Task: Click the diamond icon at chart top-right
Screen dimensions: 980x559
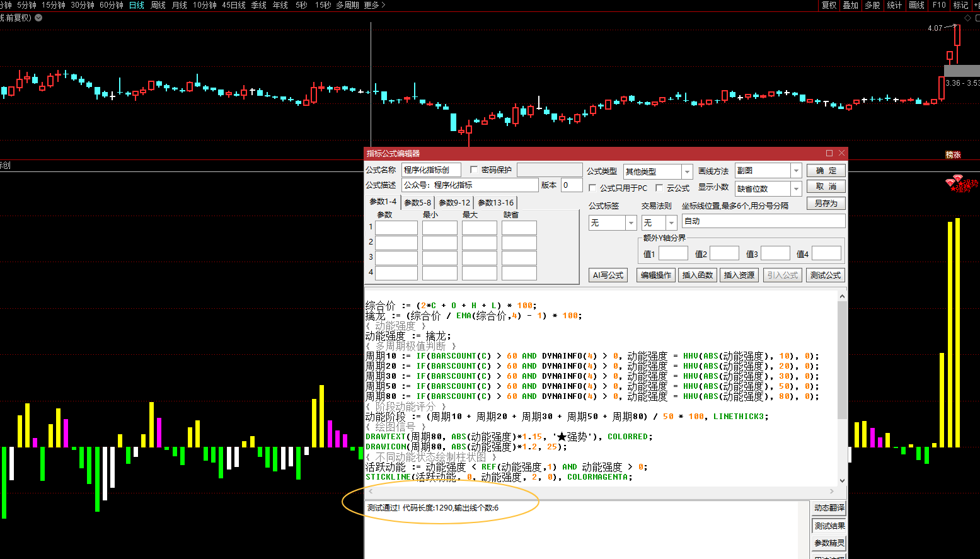Action: [x=968, y=18]
